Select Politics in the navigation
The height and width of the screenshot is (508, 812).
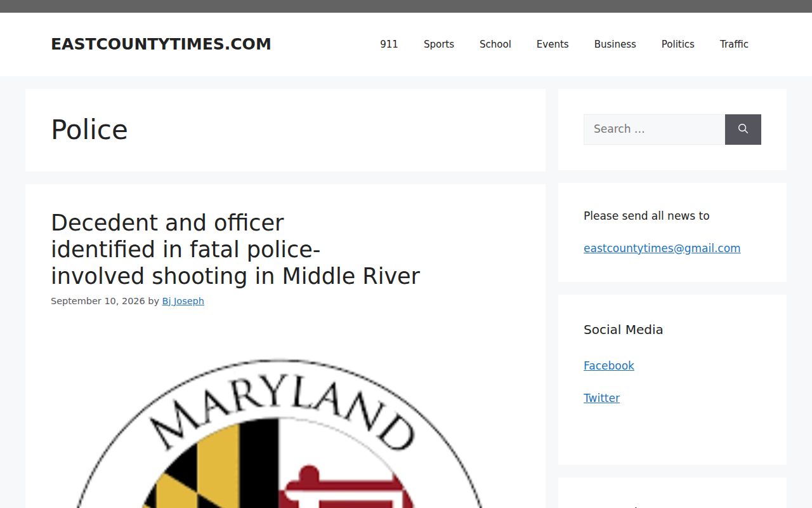point(678,44)
